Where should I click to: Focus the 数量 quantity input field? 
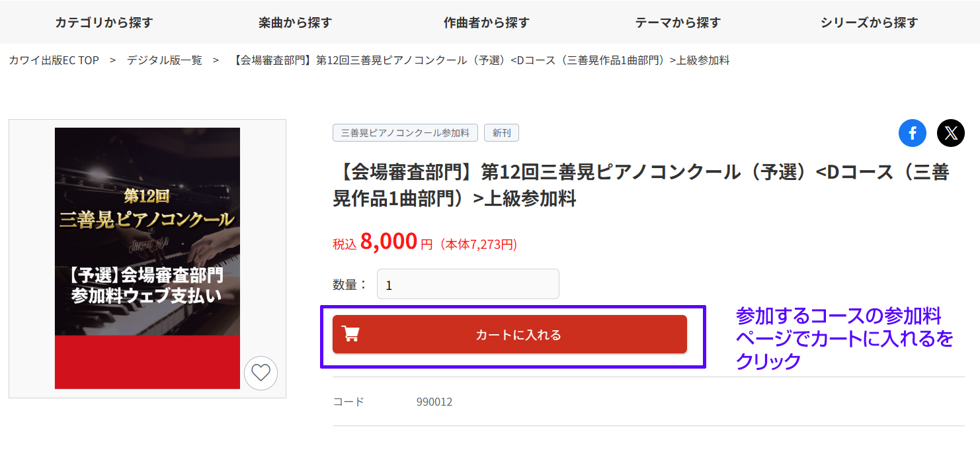pyautogui.click(x=468, y=285)
